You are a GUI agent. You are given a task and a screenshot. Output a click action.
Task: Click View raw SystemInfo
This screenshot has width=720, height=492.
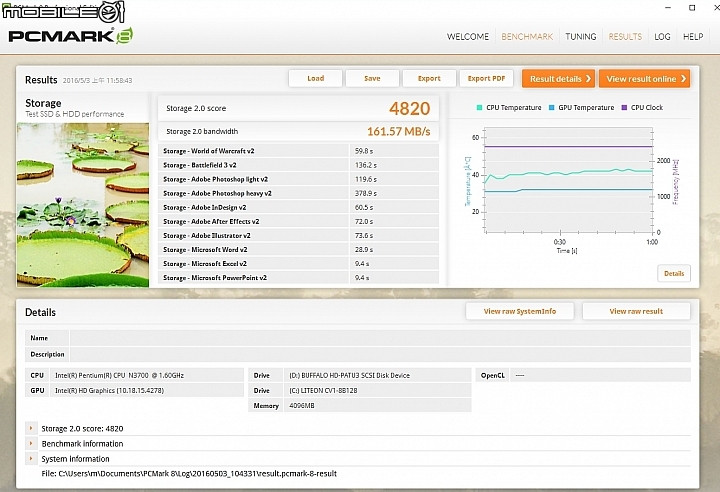pos(520,311)
